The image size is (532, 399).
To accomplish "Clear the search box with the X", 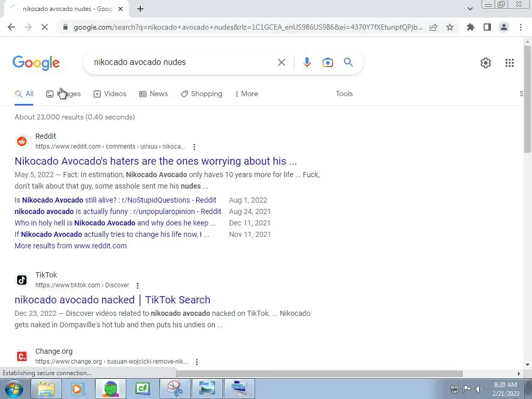I will point(281,62).
